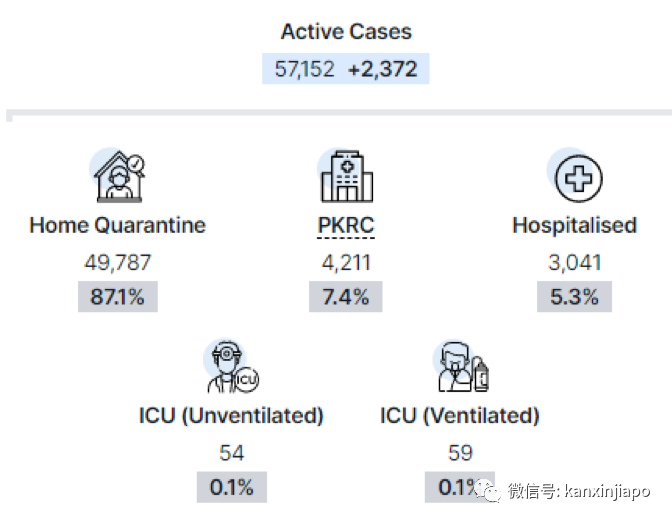Click the ICU (Ventilated) label
This screenshot has height=522, width=672.
pos(460,416)
